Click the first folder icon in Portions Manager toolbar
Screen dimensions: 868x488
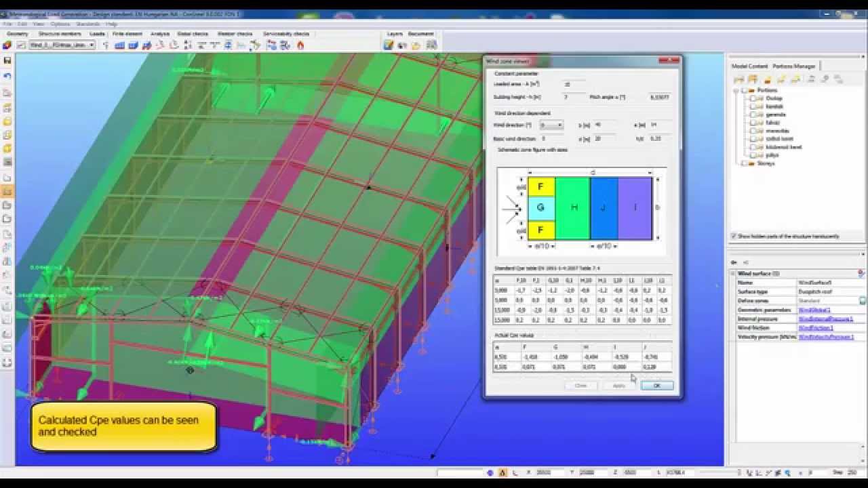tap(738, 79)
